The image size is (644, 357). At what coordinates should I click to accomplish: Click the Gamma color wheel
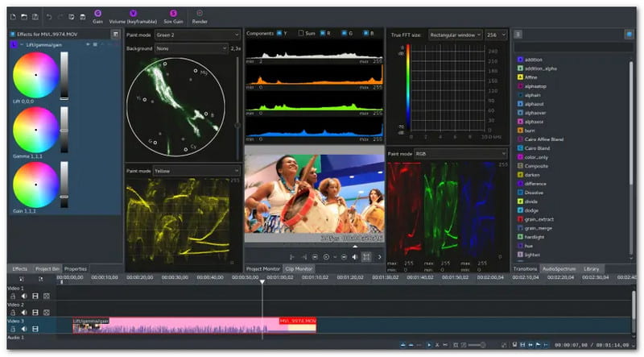[35, 130]
